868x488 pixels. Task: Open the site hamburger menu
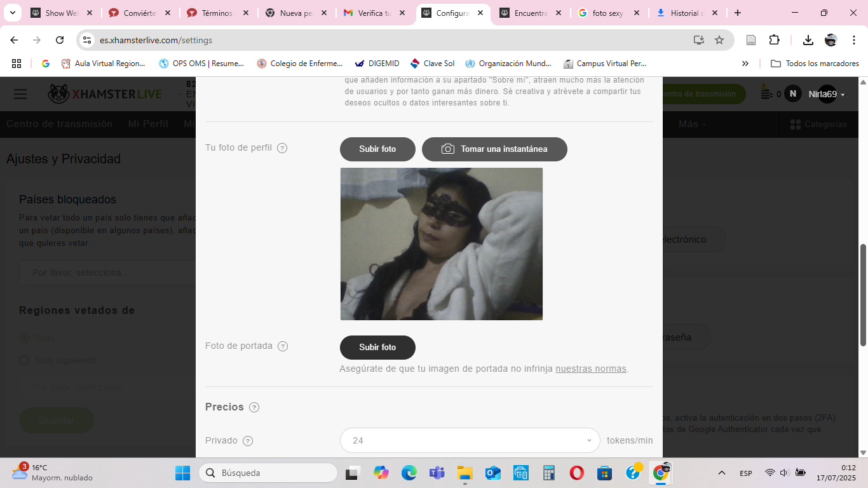pyautogui.click(x=20, y=94)
